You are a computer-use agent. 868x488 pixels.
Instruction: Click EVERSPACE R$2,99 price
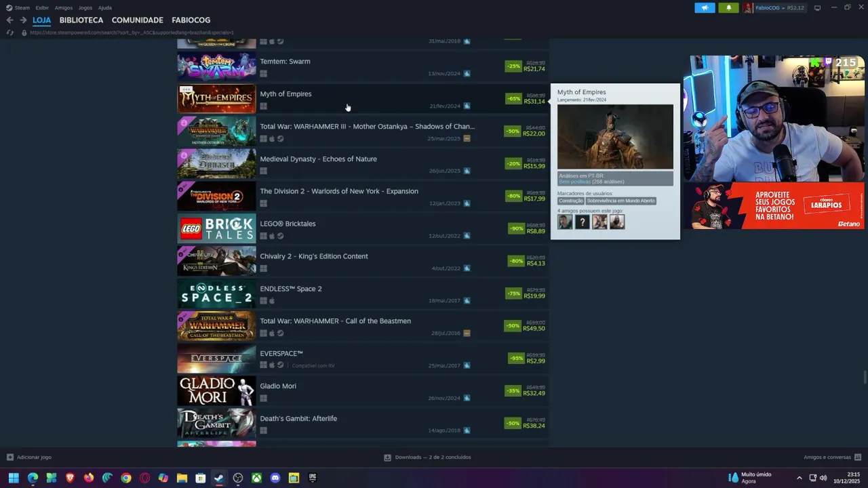(536, 361)
